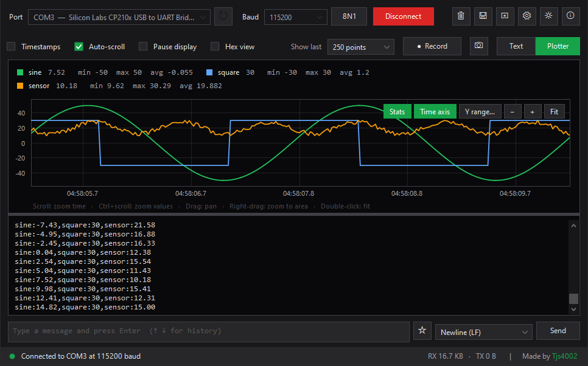Click the red Disconnect button
Viewport: 588px width, 366px height.
coord(404,16)
